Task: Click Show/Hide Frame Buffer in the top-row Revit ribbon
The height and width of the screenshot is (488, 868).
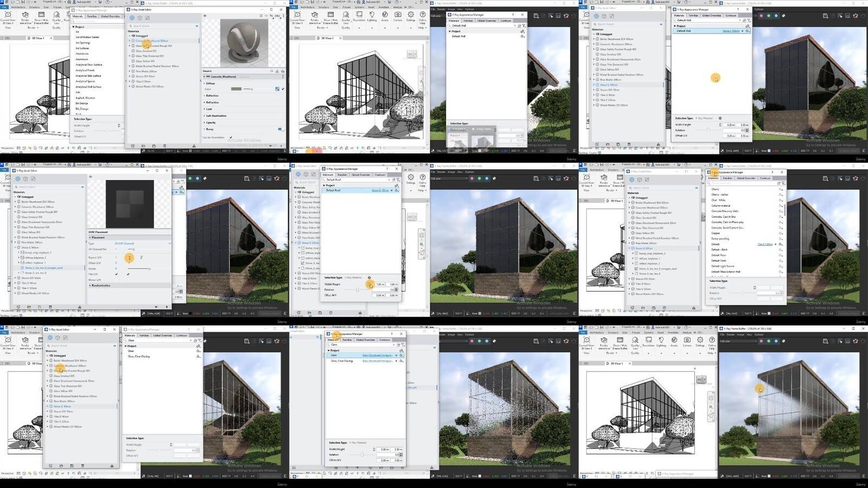Action: pos(330,17)
